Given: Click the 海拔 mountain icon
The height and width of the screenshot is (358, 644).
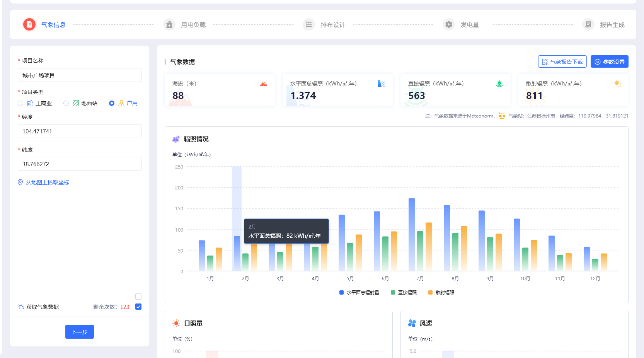Looking at the screenshot, I should pos(264,84).
